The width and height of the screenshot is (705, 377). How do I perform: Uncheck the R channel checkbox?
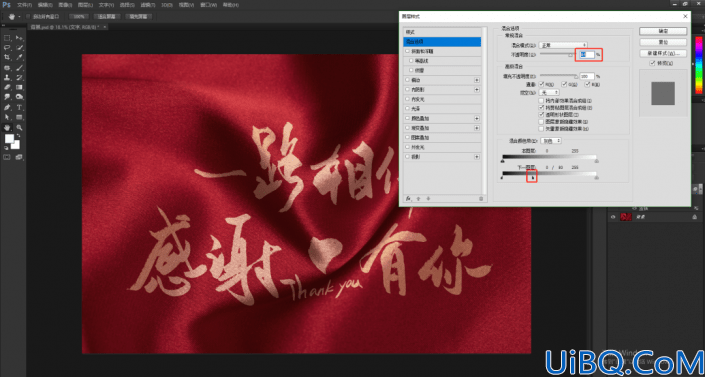(542, 84)
